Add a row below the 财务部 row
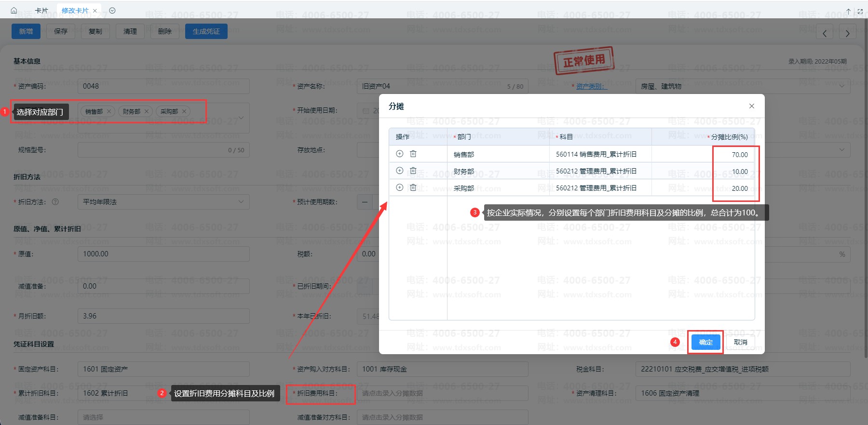Image resolution: width=868 pixels, height=425 pixels. [399, 171]
